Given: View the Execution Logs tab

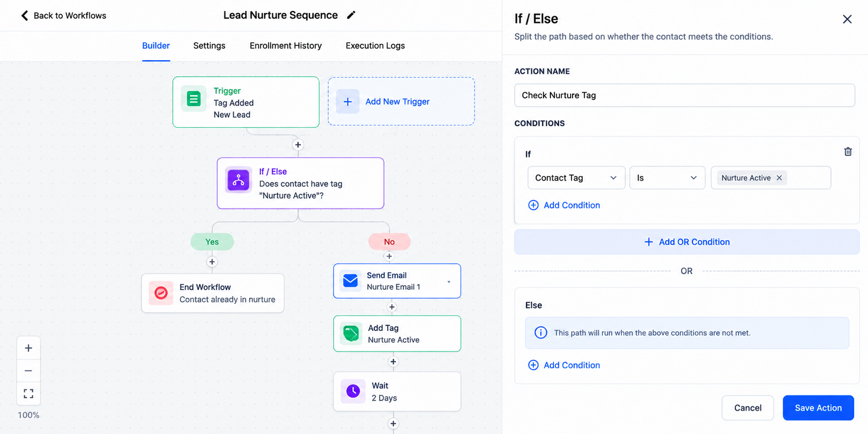Looking at the screenshot, I should click(x=375, y=46).
